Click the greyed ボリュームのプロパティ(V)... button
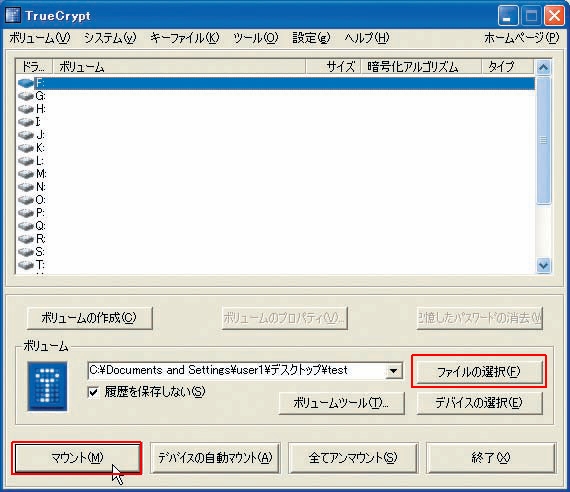The width and height of the screenshot is (570, 492). point(284,318)
